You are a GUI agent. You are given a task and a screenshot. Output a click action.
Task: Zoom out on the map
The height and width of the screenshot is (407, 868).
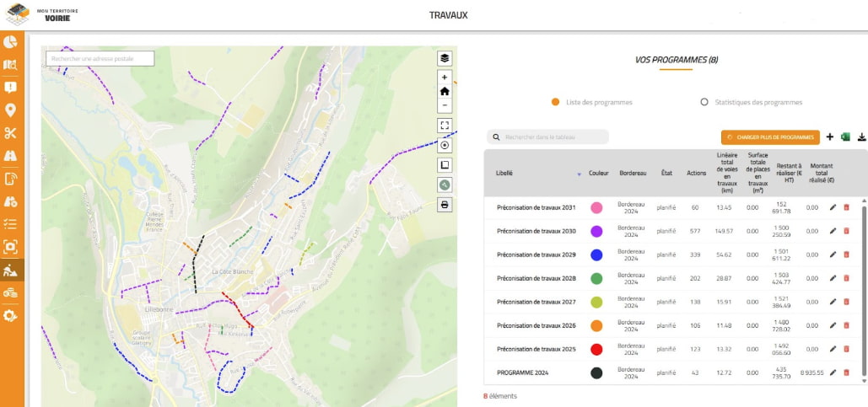[x=445, y=105]
